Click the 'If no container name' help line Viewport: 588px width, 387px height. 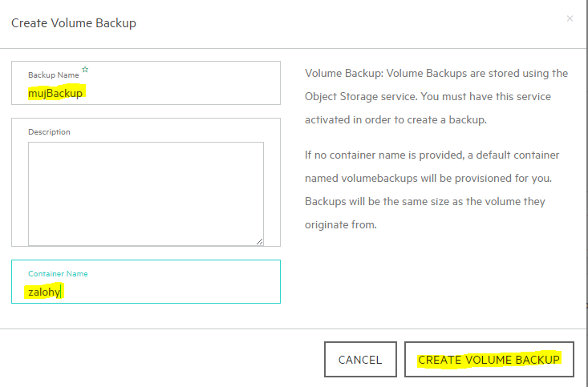pos(432,155)
